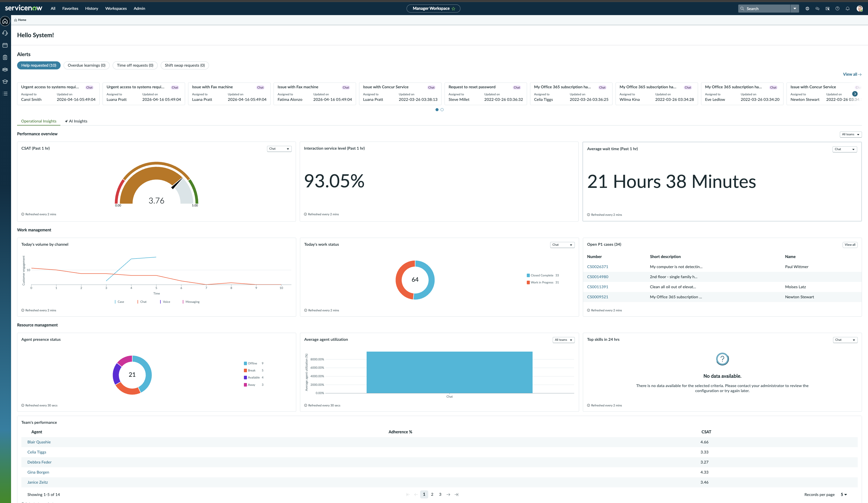The width and height of the screenshot is (868, 503).
Task: Click the No data question mark icon
Action: (722, 359)
